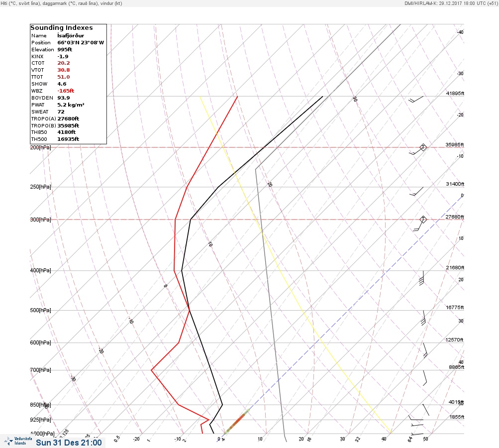Click the "Sounding Indexes" table title
The width and height of the screenshot is (499, 448).
point(62,28)
